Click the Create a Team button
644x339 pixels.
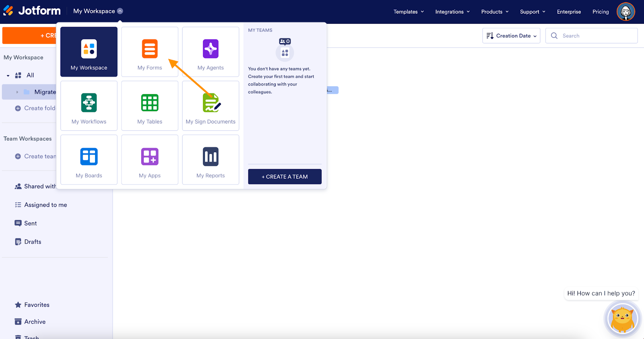point(285,177)
